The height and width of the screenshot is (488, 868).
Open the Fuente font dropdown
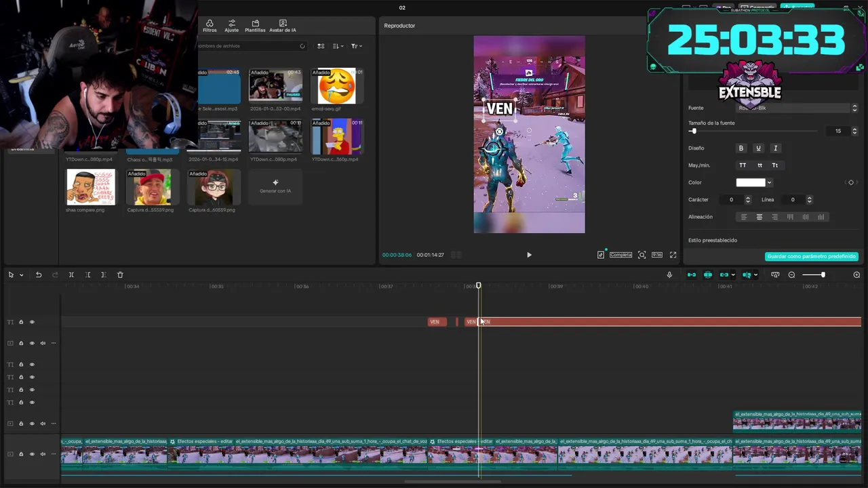point(797,108)
